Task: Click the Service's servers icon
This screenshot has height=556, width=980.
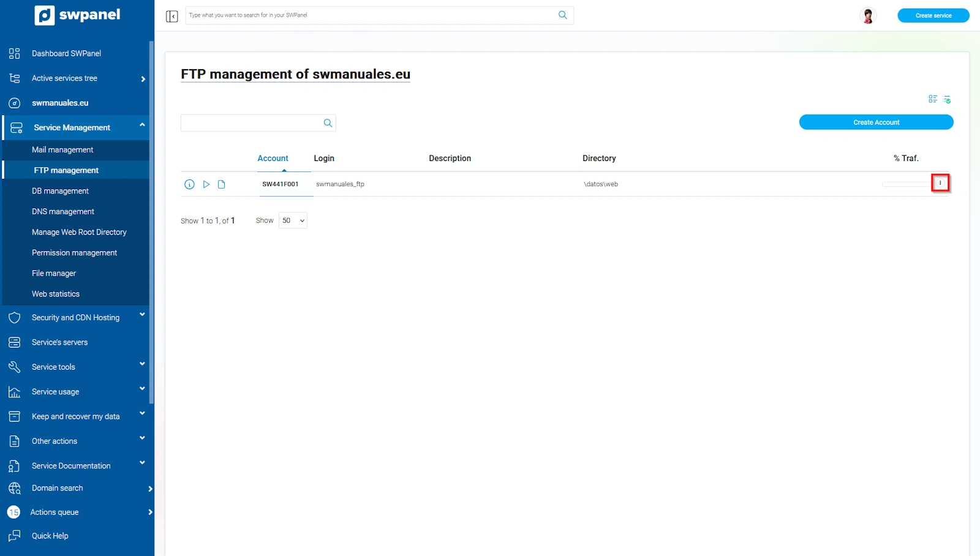Action: point(15,342)
